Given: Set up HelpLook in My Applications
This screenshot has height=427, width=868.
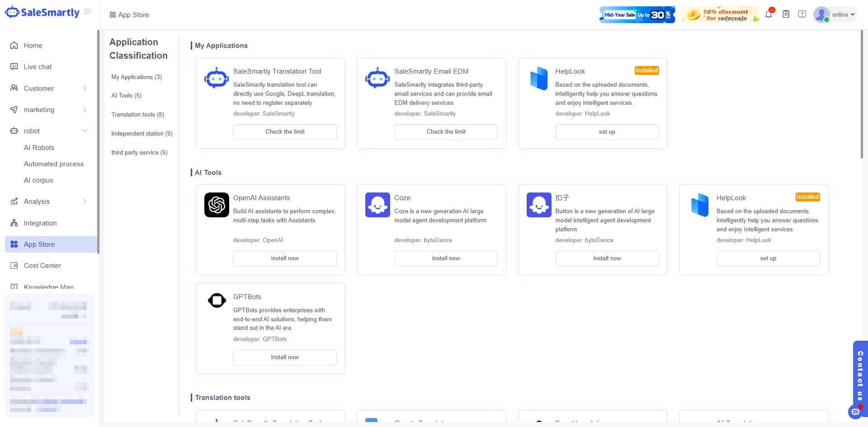Looking at the screenshot, I should tap(607, 132).
